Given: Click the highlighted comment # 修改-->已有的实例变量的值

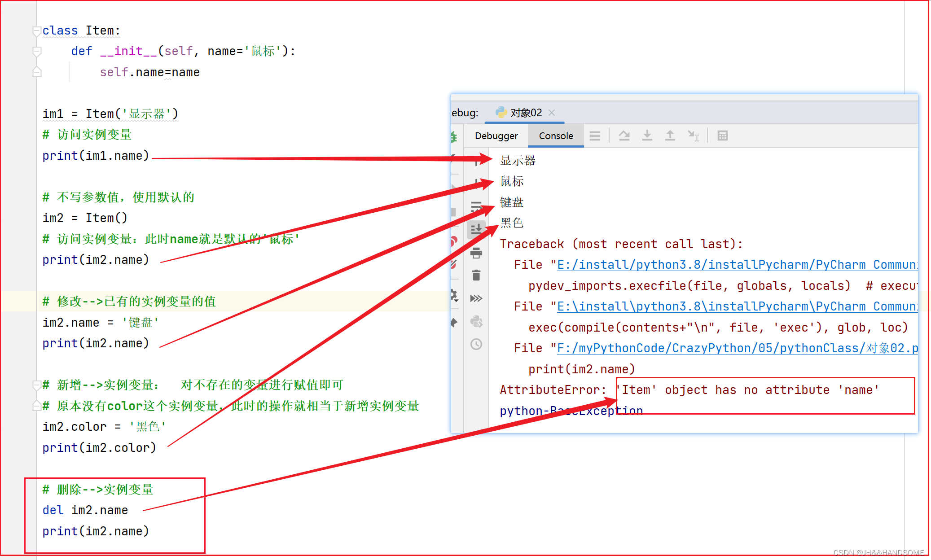Looking at the screenshot, I should click(129, 302).
